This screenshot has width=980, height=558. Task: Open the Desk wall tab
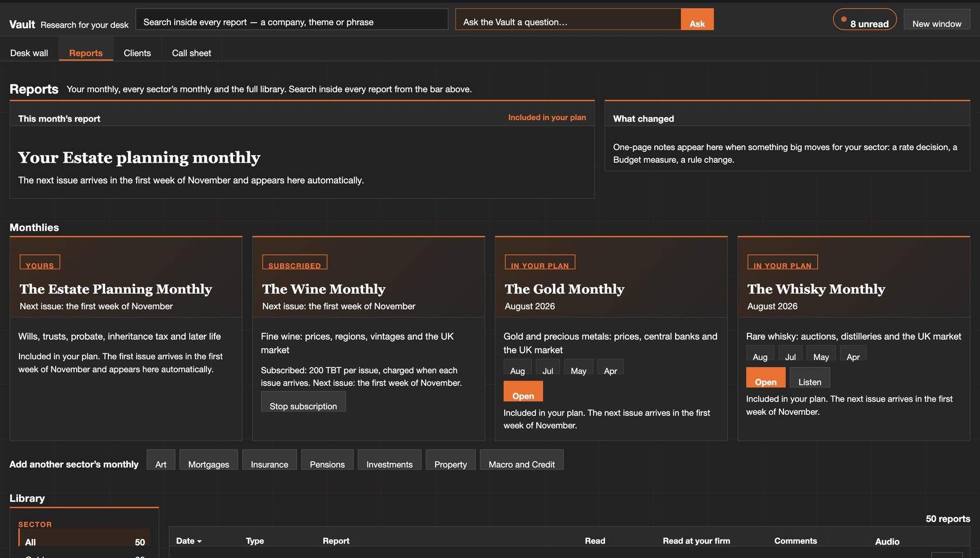29,53
